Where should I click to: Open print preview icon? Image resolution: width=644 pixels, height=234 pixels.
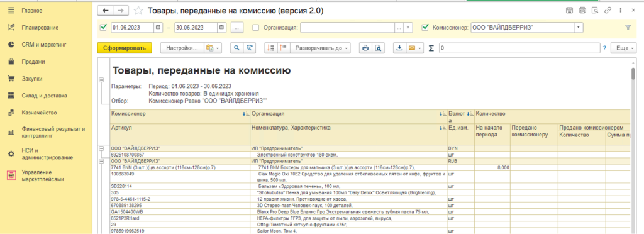tap(378, 48)
